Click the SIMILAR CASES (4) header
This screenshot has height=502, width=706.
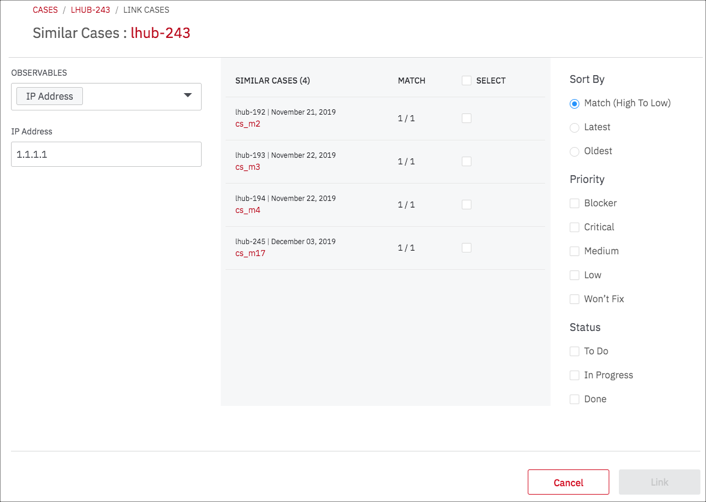click(272, 81)
